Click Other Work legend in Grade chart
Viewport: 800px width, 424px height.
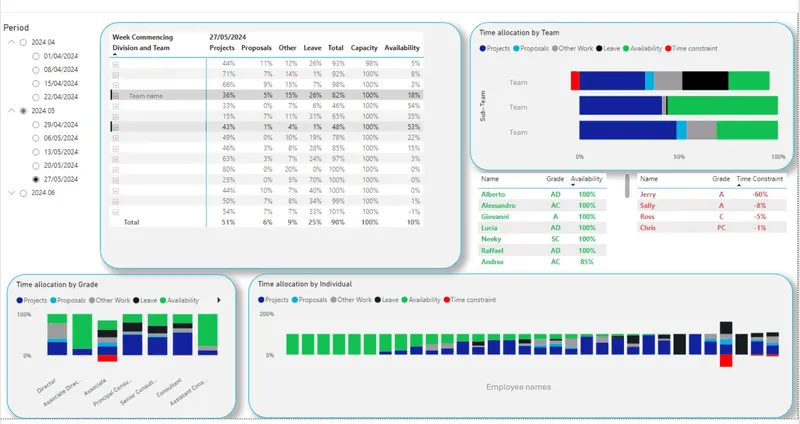[109, 301]
